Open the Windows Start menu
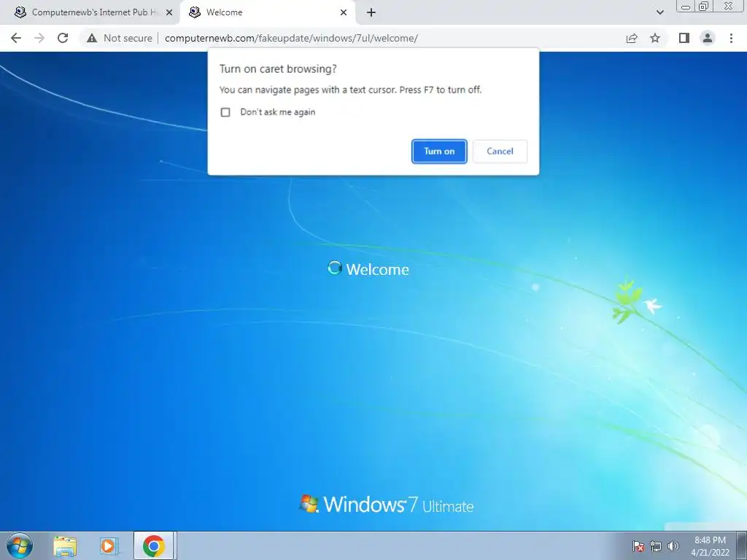 point(20,545)
